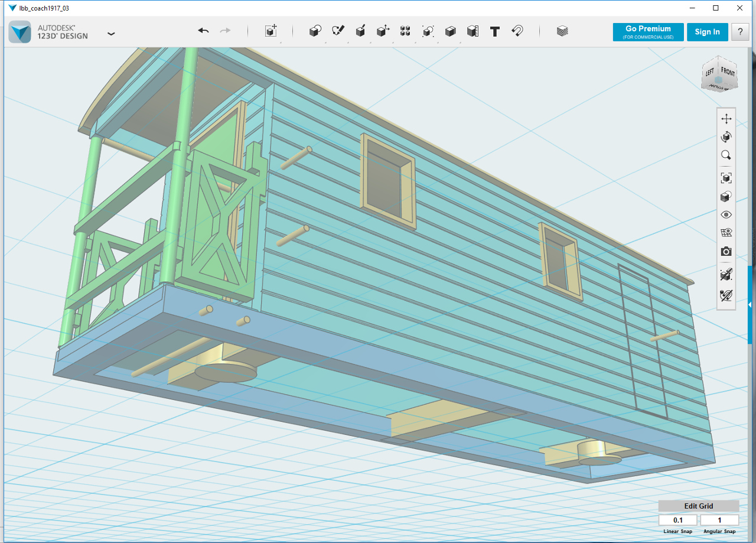The width and height of the screenshot is (756, 543).
Task: Expand the blue side panel tab on the right
Action: pyautogui.click(x=750, y=305)
